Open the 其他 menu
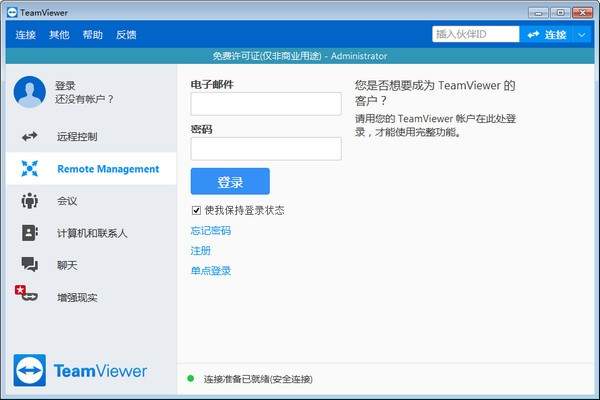 (x=59, y=35)
